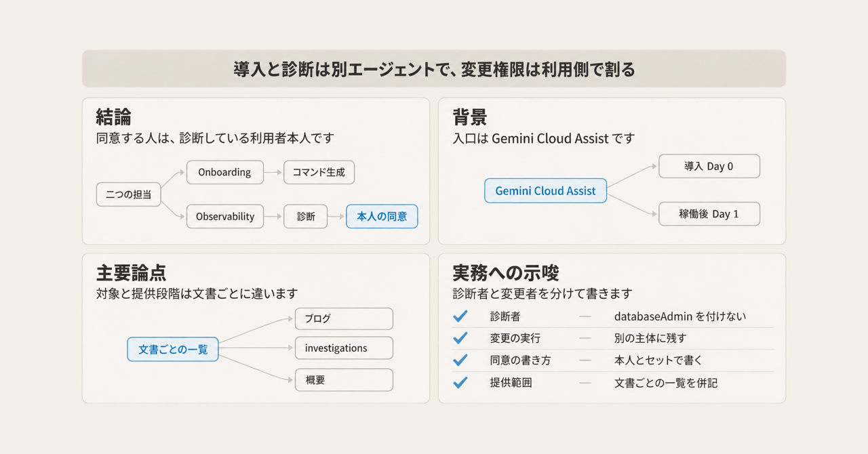Click the checkmark beside 診断者

[x=460, y=316]
